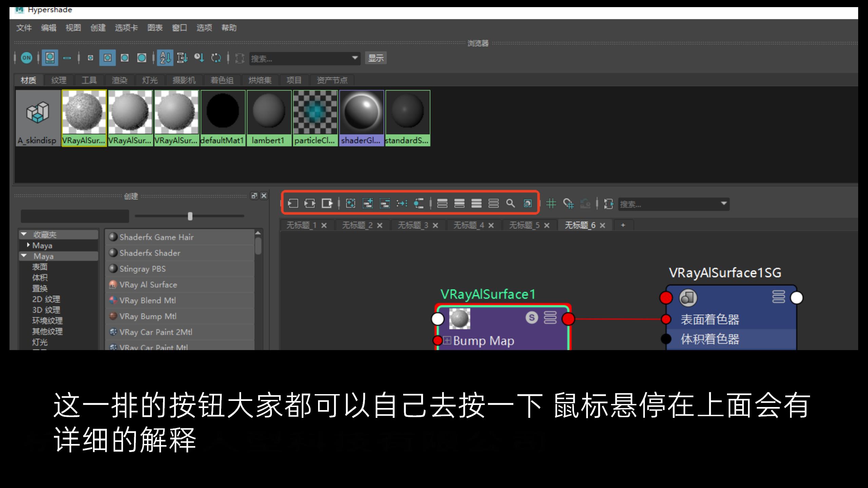Open the browser search dropdown arrow
868x488 pixels.
[x=355, y=58]
